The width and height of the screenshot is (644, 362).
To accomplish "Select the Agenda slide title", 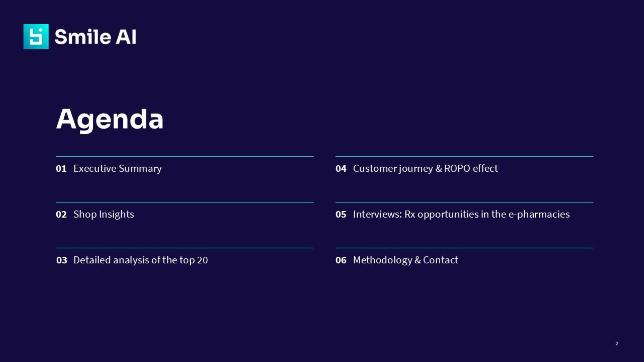I will click(x=110, y=119).
